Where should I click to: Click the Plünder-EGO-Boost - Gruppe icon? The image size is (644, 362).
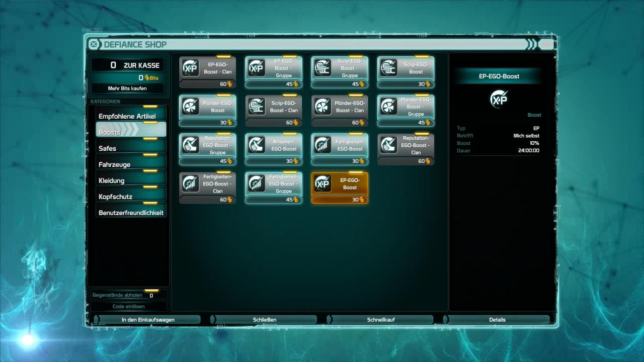tap(388, 107)
